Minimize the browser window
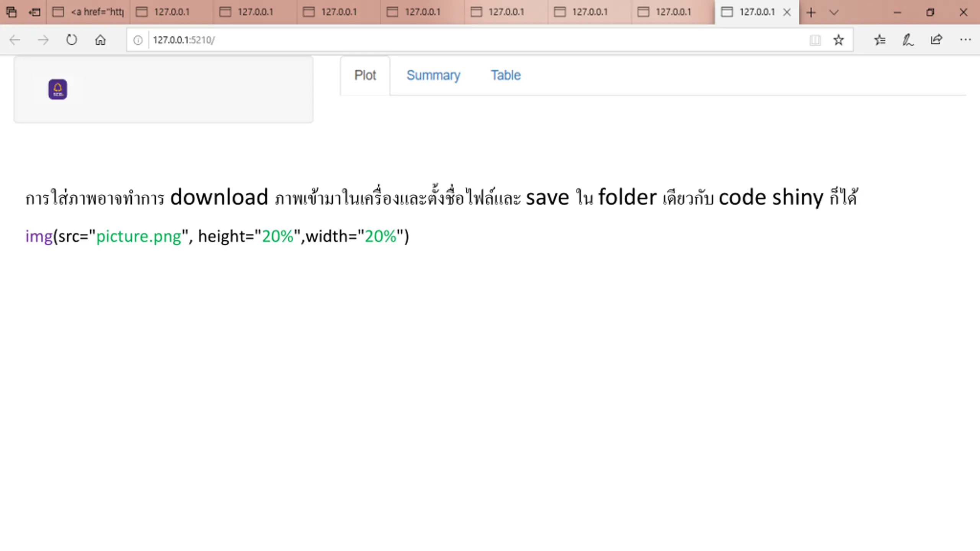980x551 pixels. [x=897, y=12]
